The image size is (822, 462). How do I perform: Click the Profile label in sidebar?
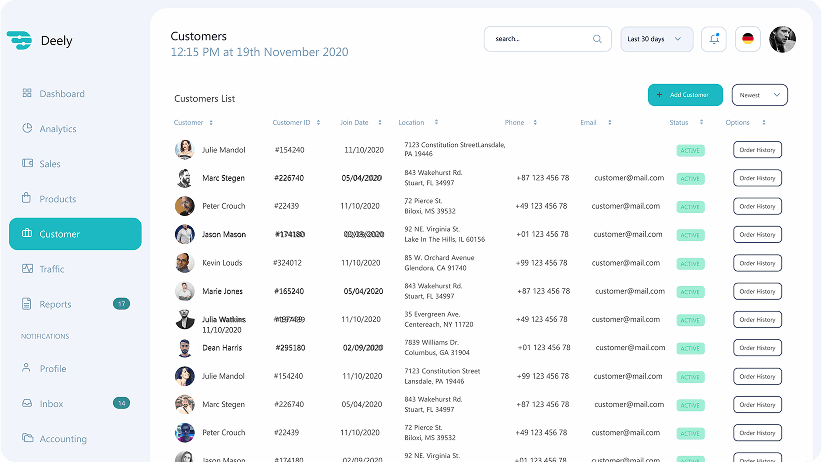(x=53, y=369)
